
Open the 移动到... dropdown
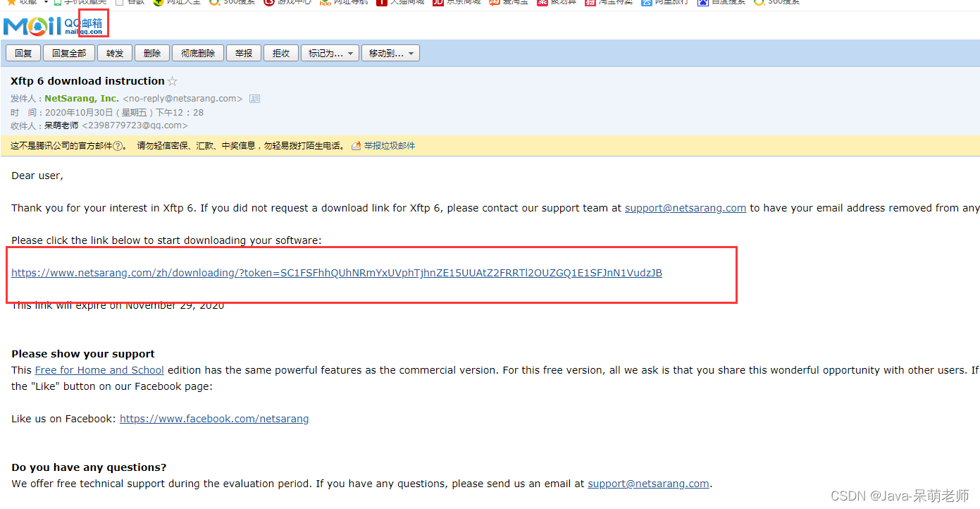tap(391, 53)
